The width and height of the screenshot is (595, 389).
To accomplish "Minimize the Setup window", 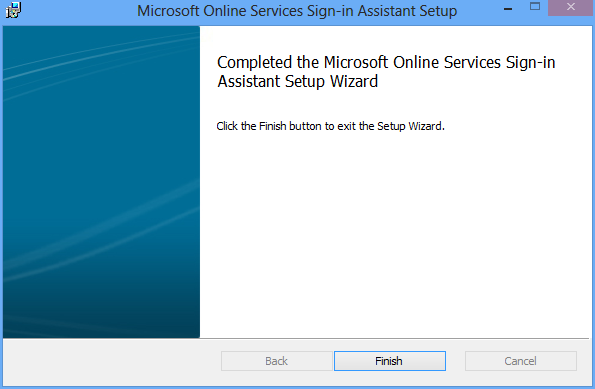I will tap(508, 8).
